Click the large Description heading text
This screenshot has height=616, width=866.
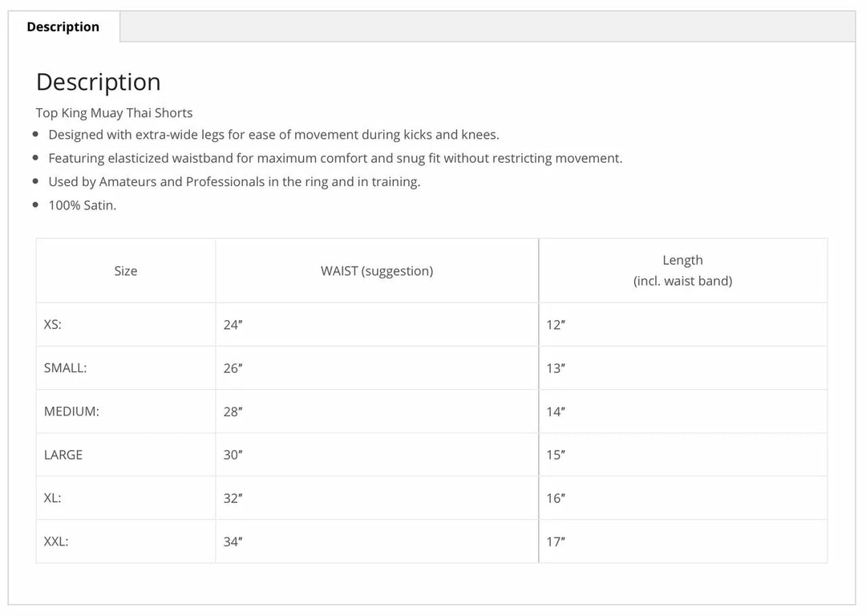pos(98,82)
